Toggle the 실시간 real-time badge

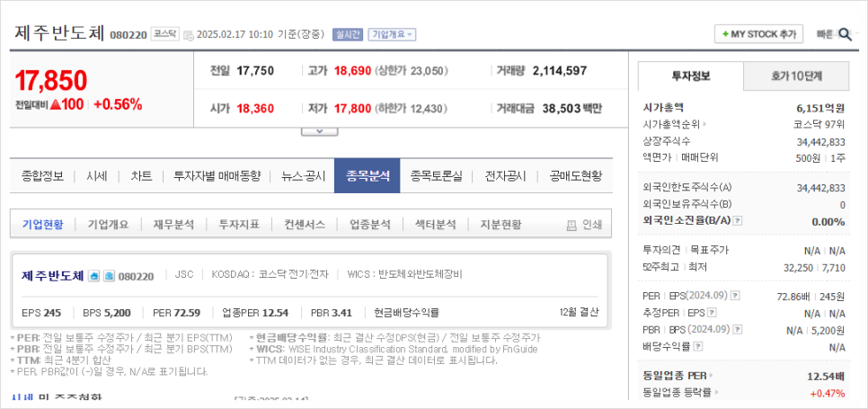point(347,35)
